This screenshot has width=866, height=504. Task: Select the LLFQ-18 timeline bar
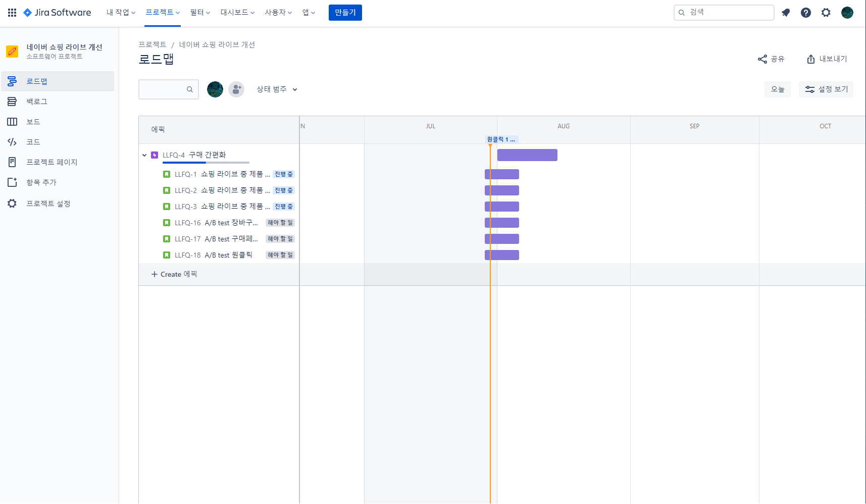(x=502, y=255)
